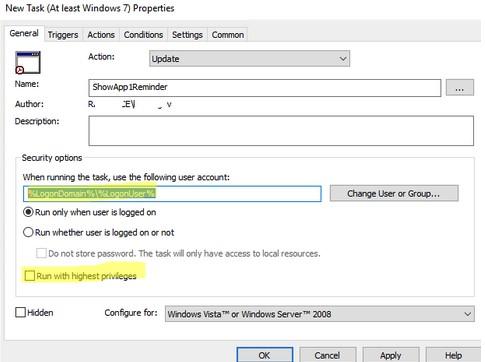Open the Conditions tab

click(x=143, y=35)
